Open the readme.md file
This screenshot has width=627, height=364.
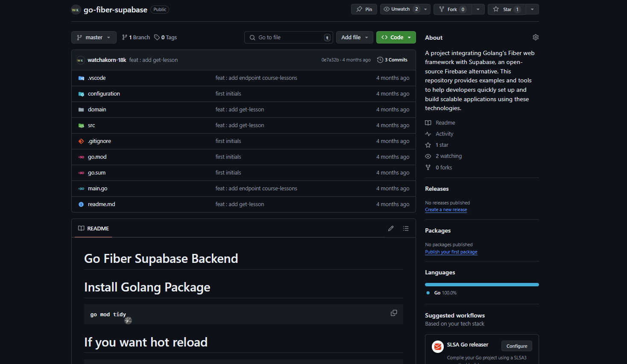101,204
